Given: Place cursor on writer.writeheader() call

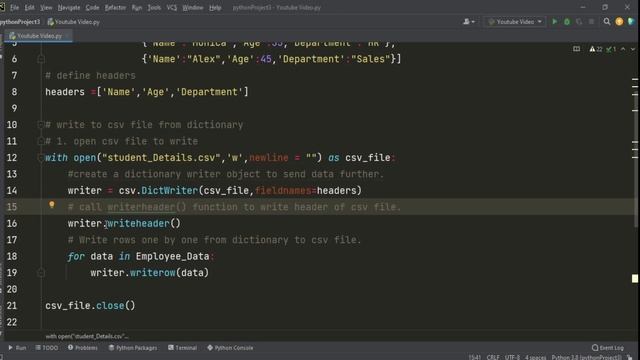Looking at the screenshot, I should (124, 224).
